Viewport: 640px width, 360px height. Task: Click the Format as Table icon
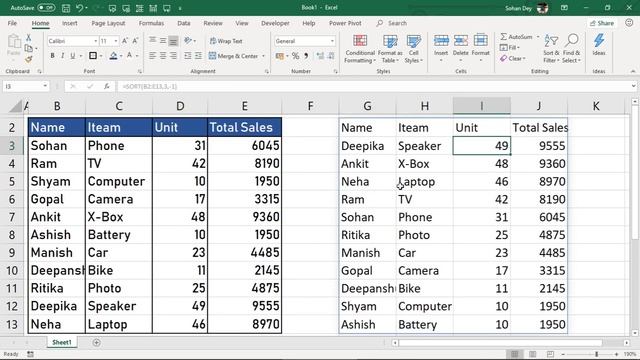(x=390, y=41)
